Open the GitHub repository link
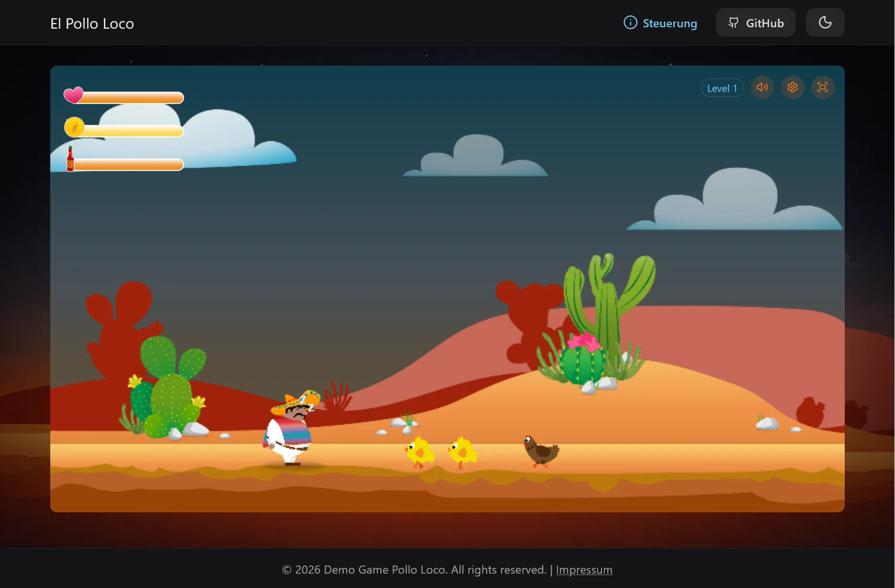Viewport: 895px width, 588px height. 756,23
